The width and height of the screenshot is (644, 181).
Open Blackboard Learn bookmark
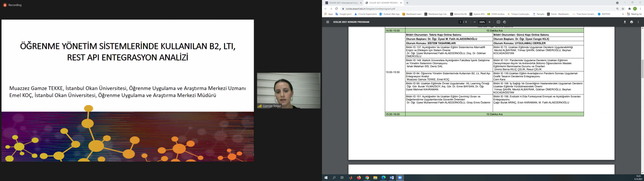412,14
